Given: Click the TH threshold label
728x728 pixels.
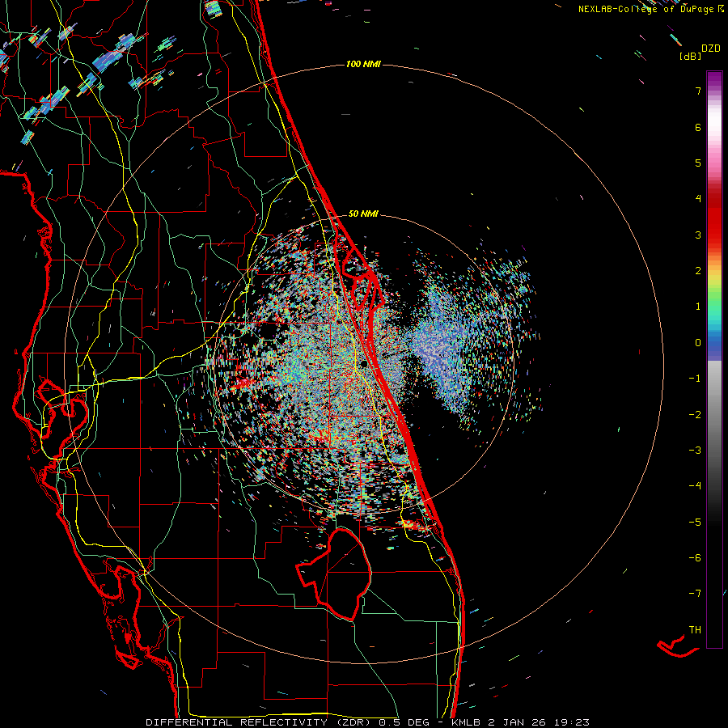Looking at the screenshot, I should [695, 630].
